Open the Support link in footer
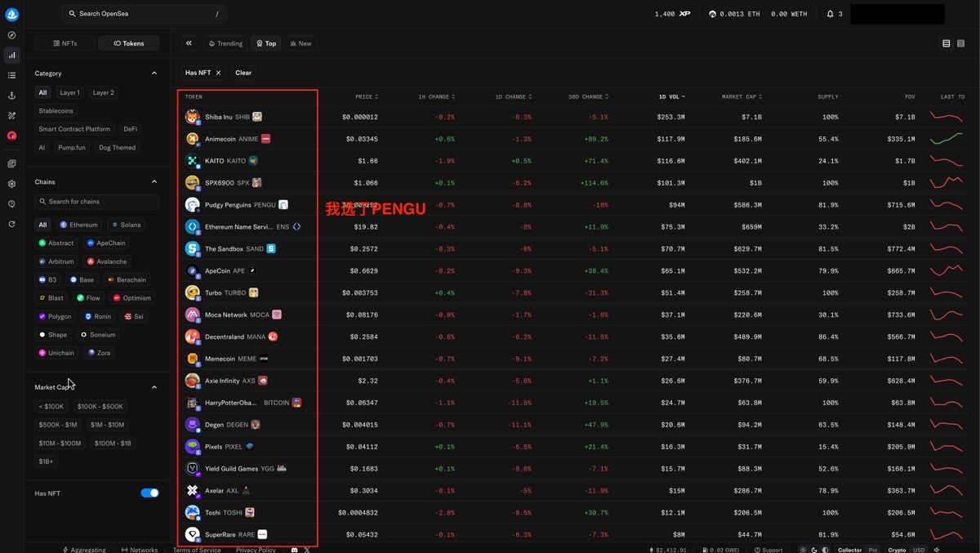980x553 pixels. tap(768, 550)
